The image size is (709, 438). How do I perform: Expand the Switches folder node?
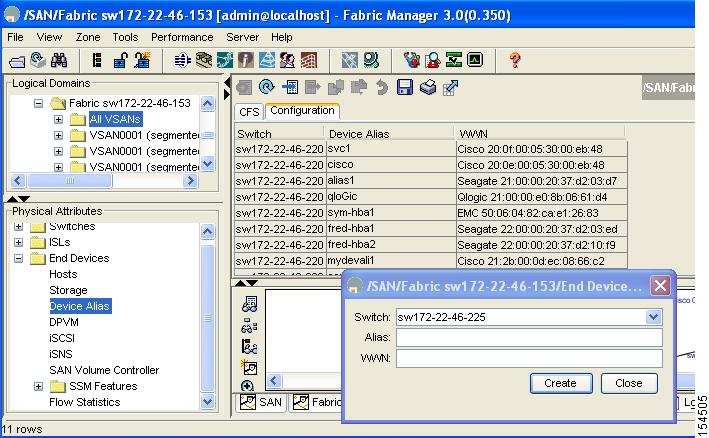coord(19,226)
